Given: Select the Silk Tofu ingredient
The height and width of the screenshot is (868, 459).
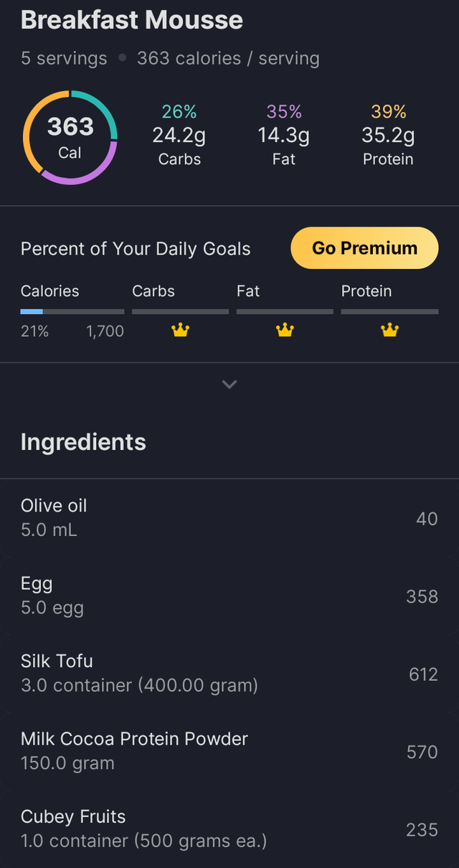Looking at the screenshot, I should pos(229,674).
